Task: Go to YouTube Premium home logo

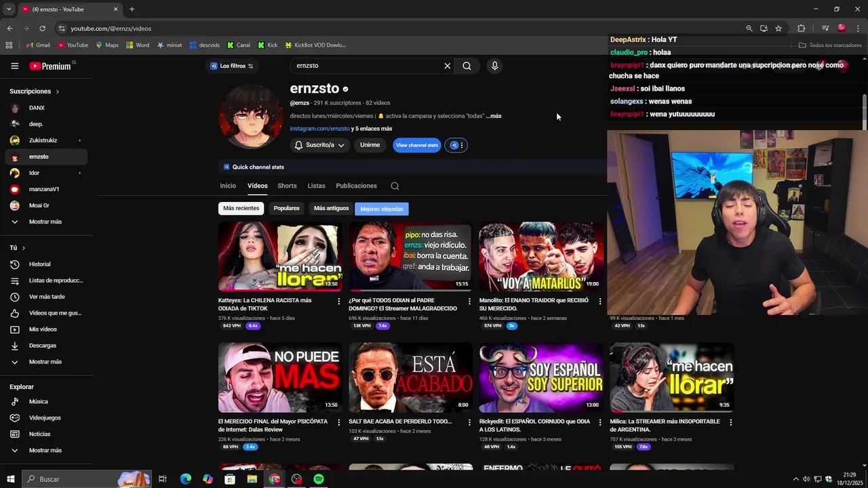Action: [x=50, y=66]
